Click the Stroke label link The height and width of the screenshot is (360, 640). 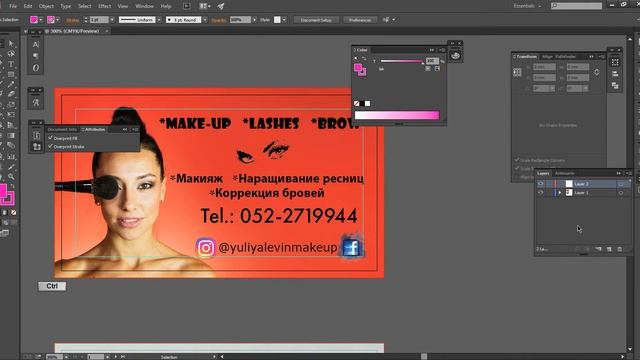73,20
